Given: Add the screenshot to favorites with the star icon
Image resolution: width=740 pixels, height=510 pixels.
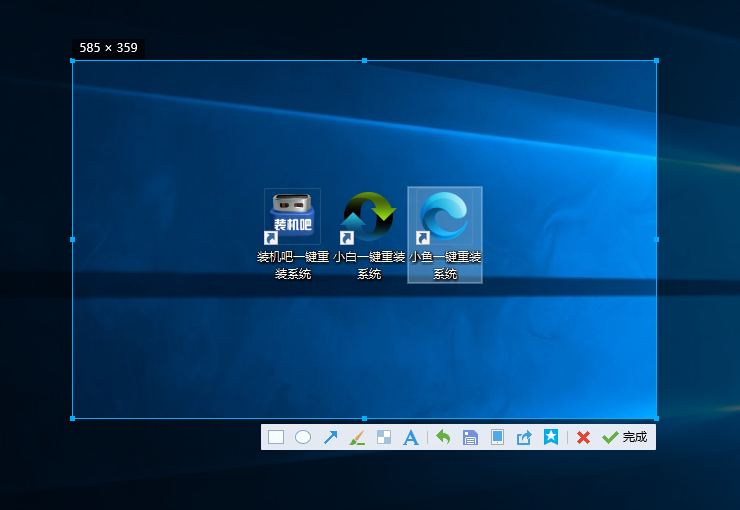Looking at the screenshot, I should tap(550, 437).
